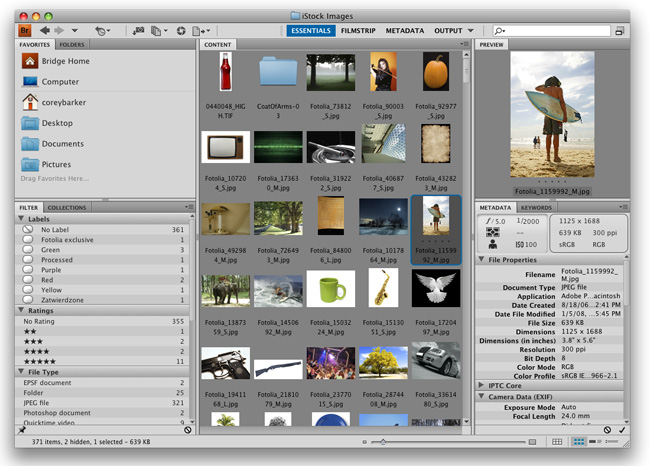Click the pin icon to keep filter
This screenshot has width=650, height=466.
click(22, 430)
